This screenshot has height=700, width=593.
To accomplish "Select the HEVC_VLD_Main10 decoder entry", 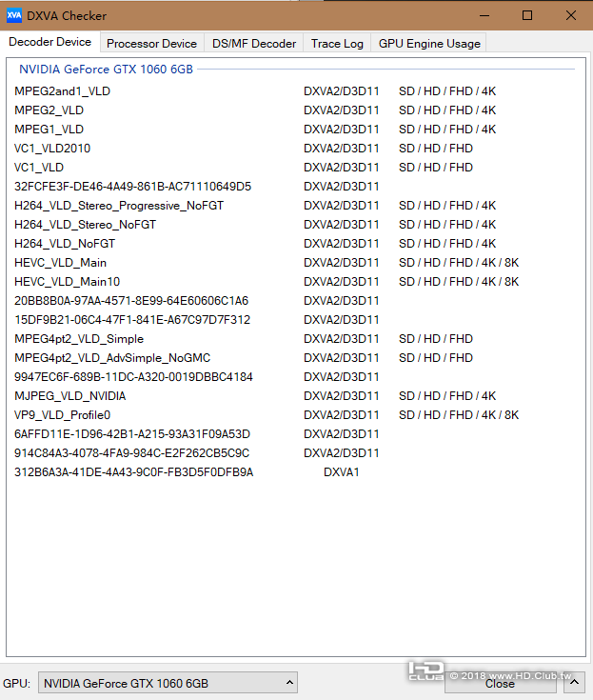I will 67,281.
